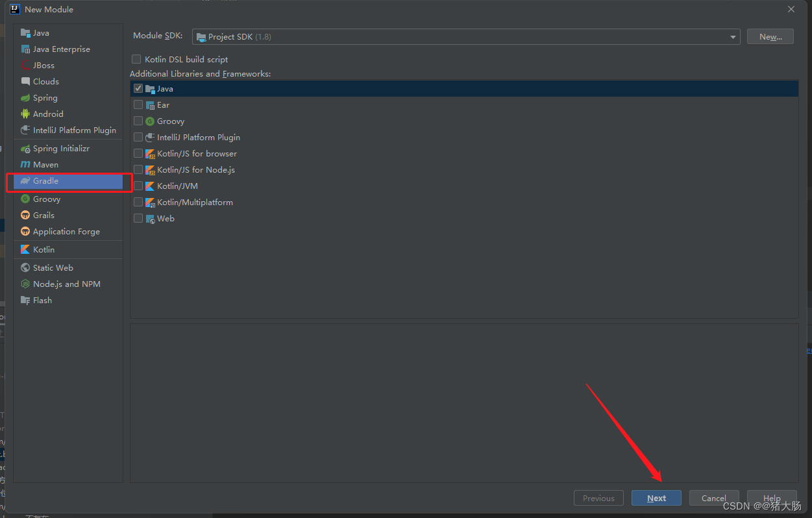The image size is (812, 518).
Task: Pick the IntelliJ Platform Plugin sidebar icon
Action: point(25,130)
